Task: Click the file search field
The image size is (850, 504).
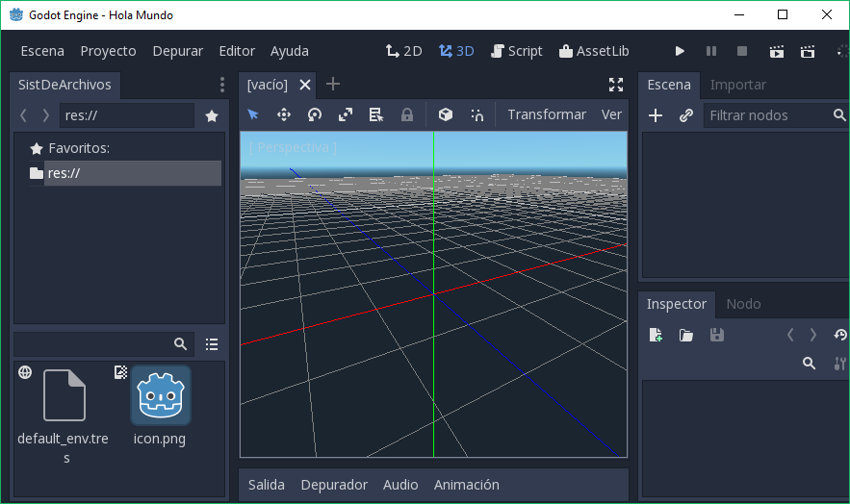Action: point(104,344)
